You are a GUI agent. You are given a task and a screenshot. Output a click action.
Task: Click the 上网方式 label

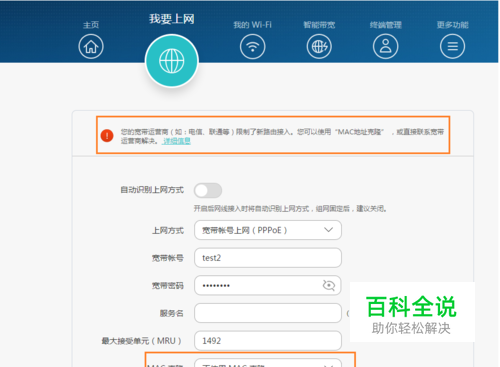[x=168, y=231]
